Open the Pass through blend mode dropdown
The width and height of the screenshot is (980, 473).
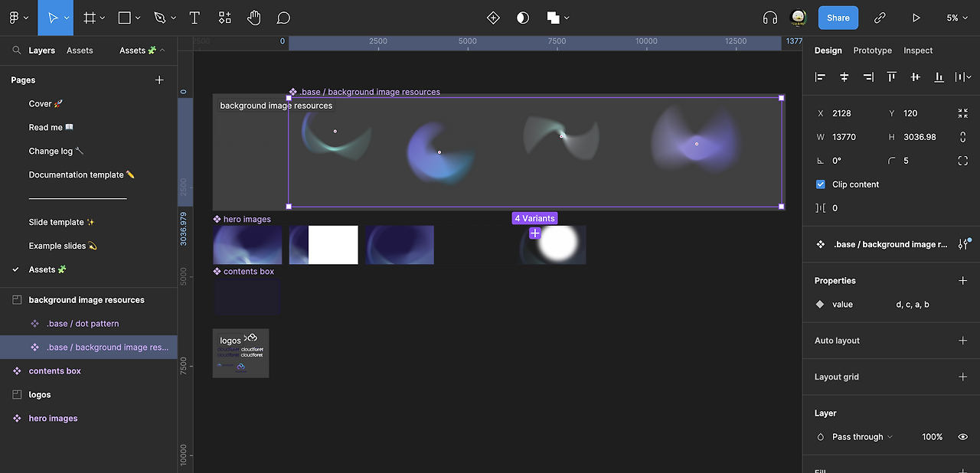pyautogui.click(x=862, y=437)
